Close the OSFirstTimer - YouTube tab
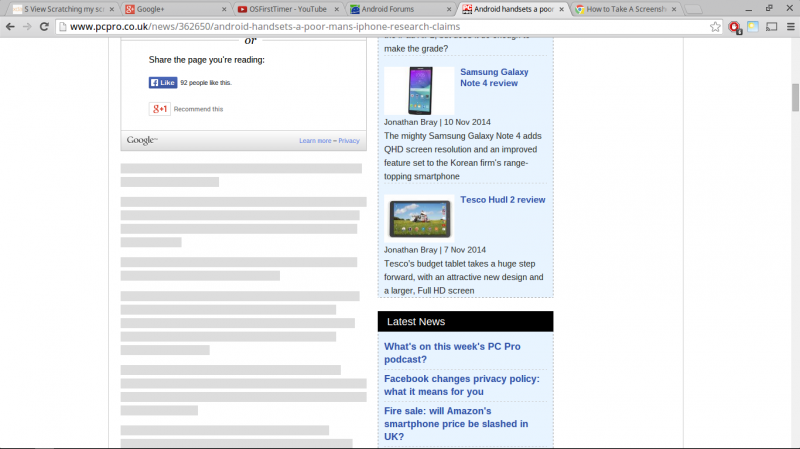The height and width of the screenshot is (449, 800). coord(337,9)
